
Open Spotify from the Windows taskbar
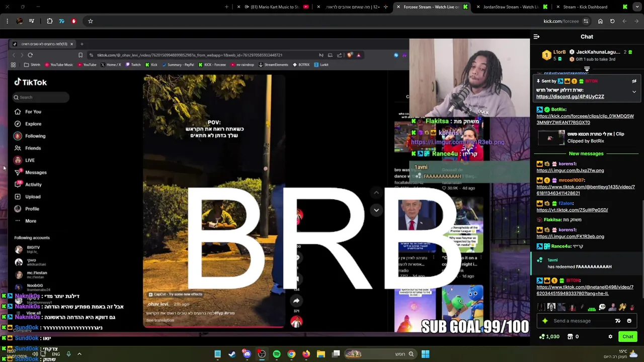[277, 354]
